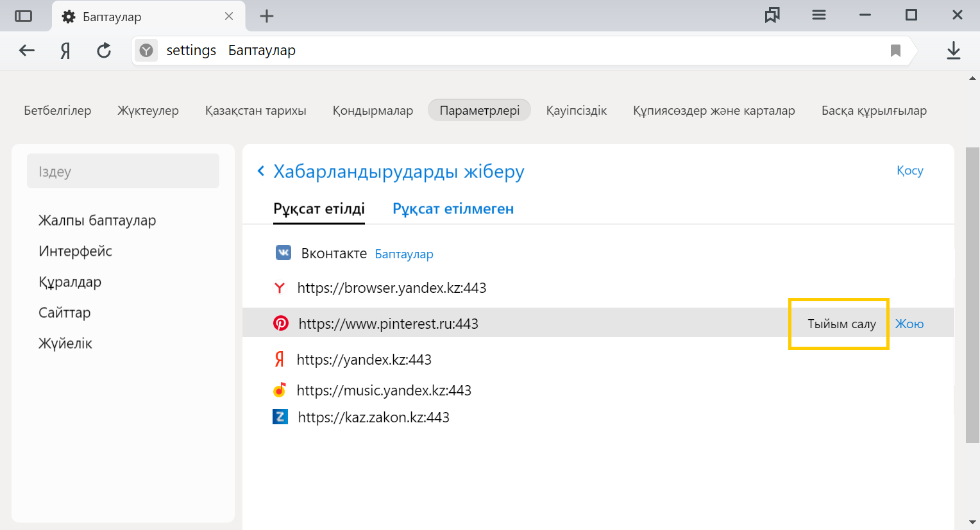Click the Yandex Browser Y icon
The height and width of the screenshot is (530, 980).
pos(280,288)
